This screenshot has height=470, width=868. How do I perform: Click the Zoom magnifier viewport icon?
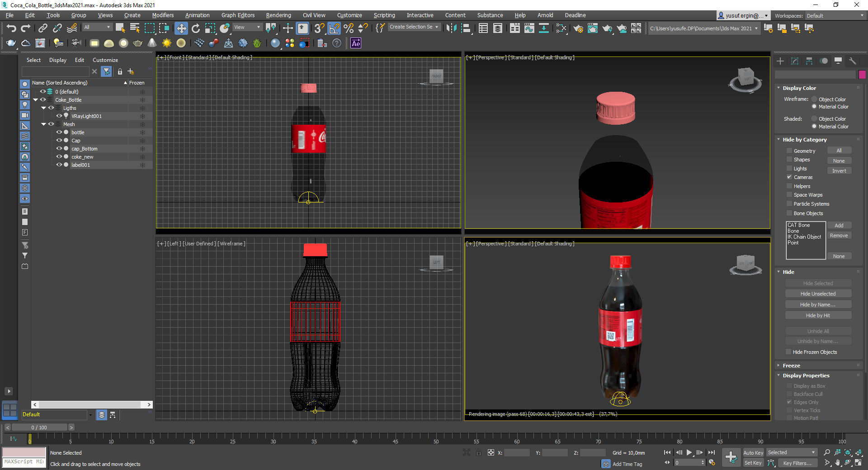point(827,452)
